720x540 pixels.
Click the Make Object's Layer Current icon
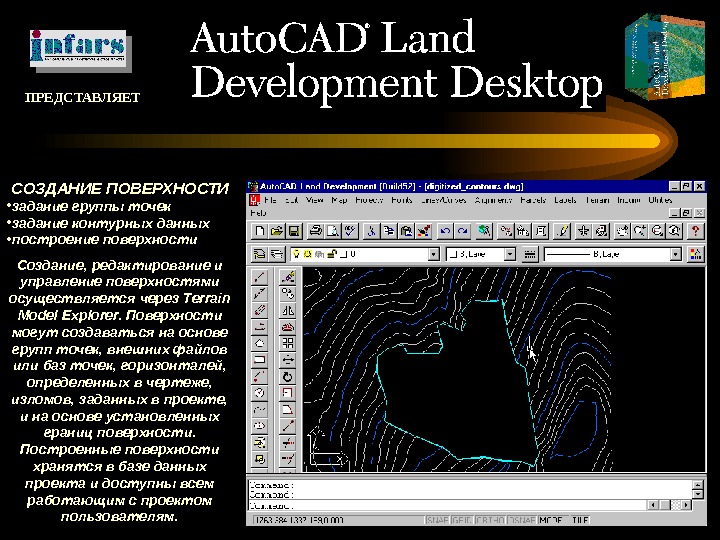(x=259, y=254)
